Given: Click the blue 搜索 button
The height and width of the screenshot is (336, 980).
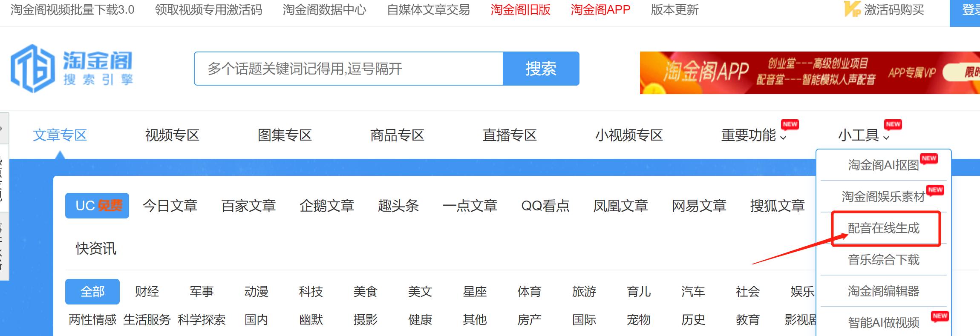Looking at the screenshot, I should (541, 69).
